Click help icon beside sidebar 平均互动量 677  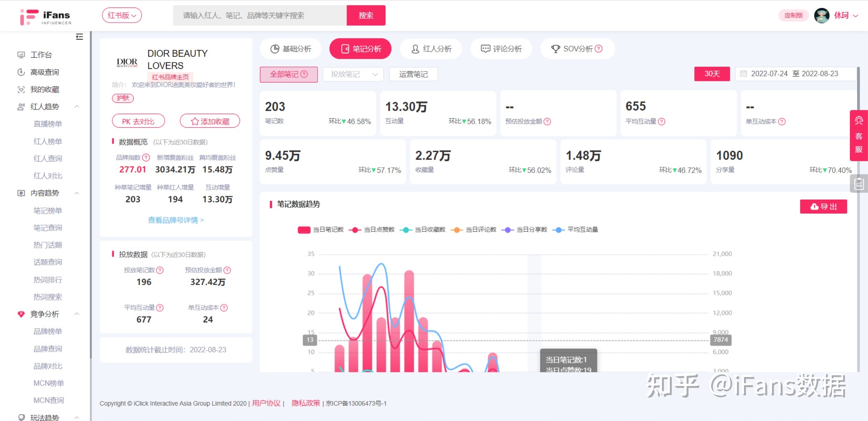160,308
